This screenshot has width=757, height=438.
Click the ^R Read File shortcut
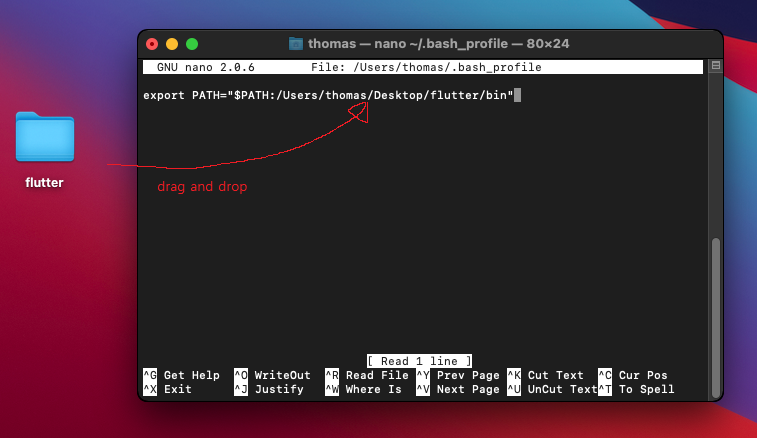coord(367,375)
